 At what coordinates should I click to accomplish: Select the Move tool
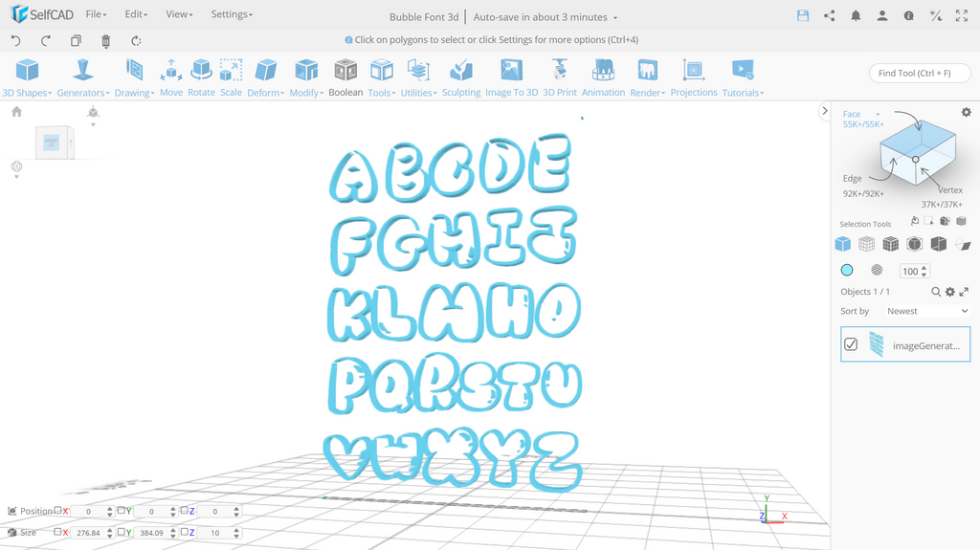[x=171, y=77]
